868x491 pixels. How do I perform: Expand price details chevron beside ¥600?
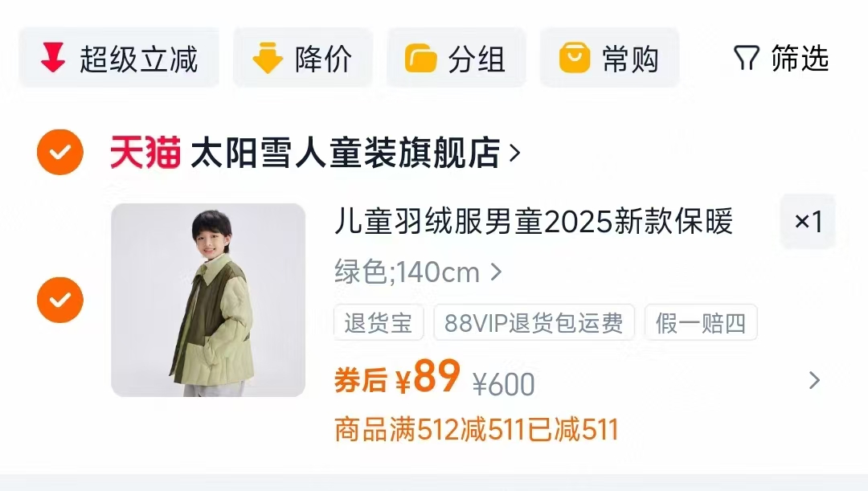813,380
